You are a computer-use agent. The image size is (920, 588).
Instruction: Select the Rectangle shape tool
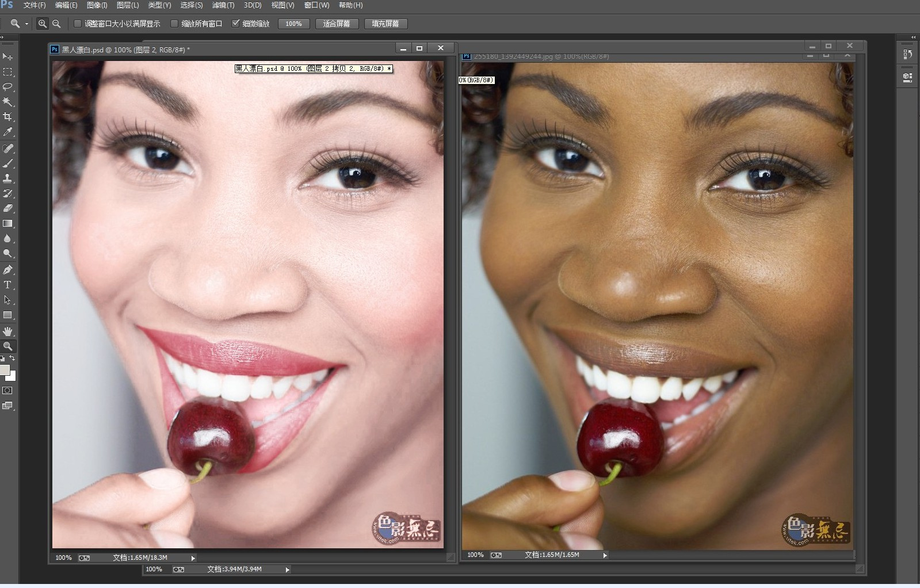[x=7, y=315]
